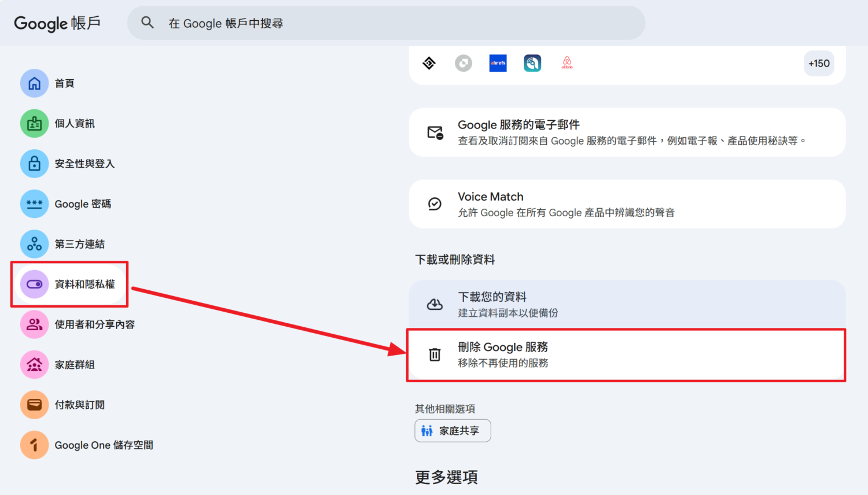Click the asterisks icon for Google 密碼
This screenshot has width=868, height=495.
click(x=35, y=204)
